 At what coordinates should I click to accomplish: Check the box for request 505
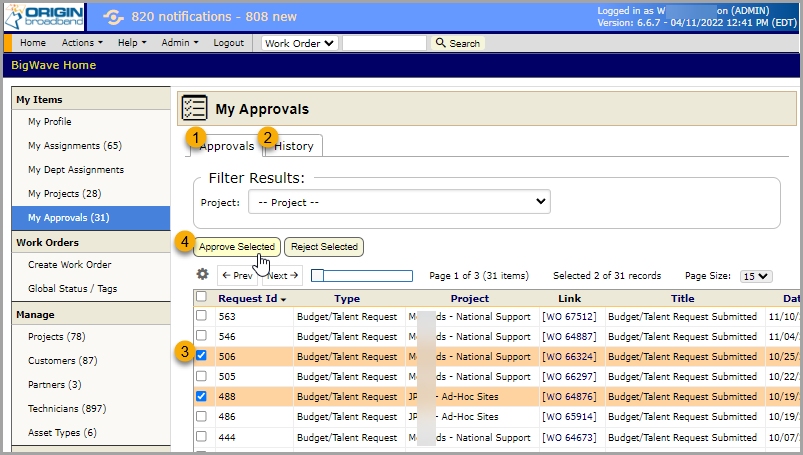(201, 376)
